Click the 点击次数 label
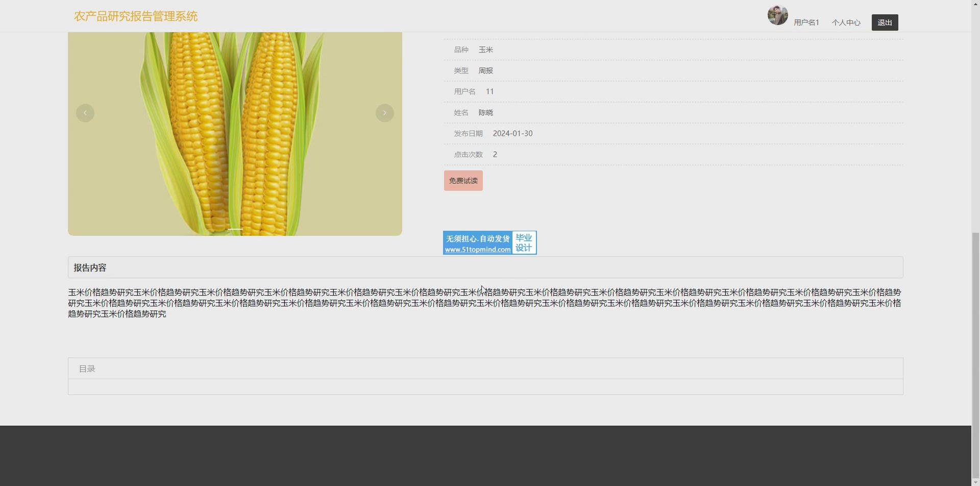 click(469, 154)
